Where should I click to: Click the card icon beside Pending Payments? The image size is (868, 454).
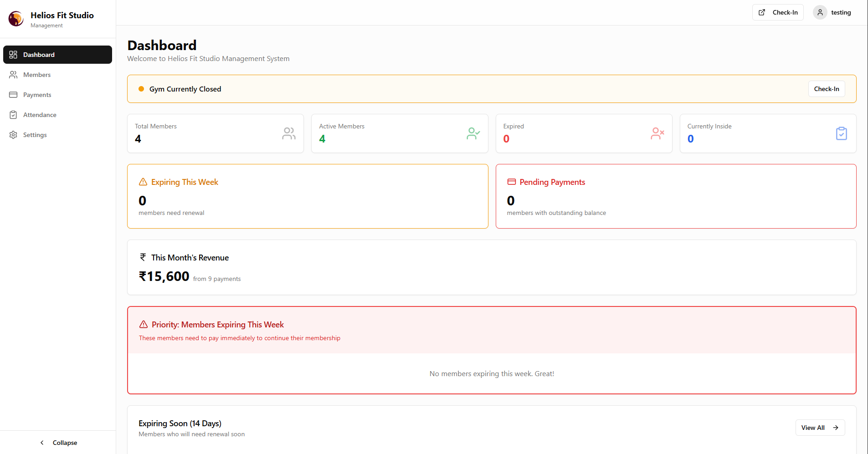point(511,182)
